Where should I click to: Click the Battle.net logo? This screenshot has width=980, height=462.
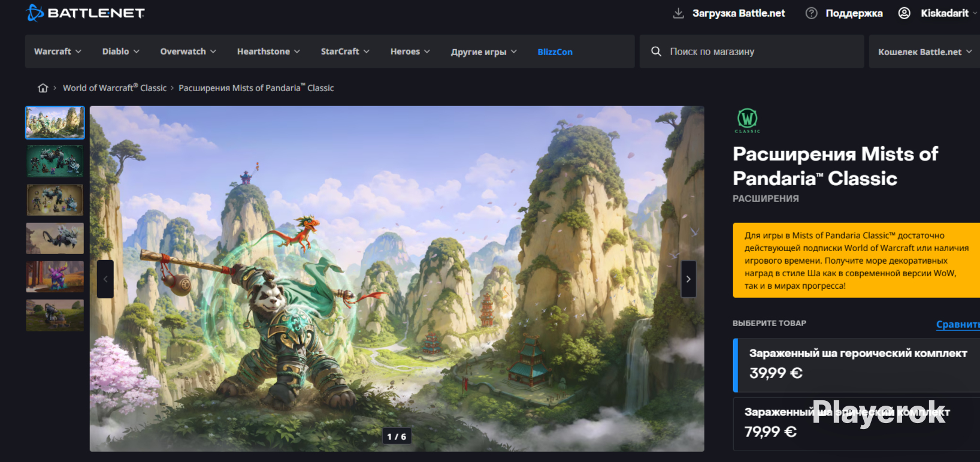86,13
